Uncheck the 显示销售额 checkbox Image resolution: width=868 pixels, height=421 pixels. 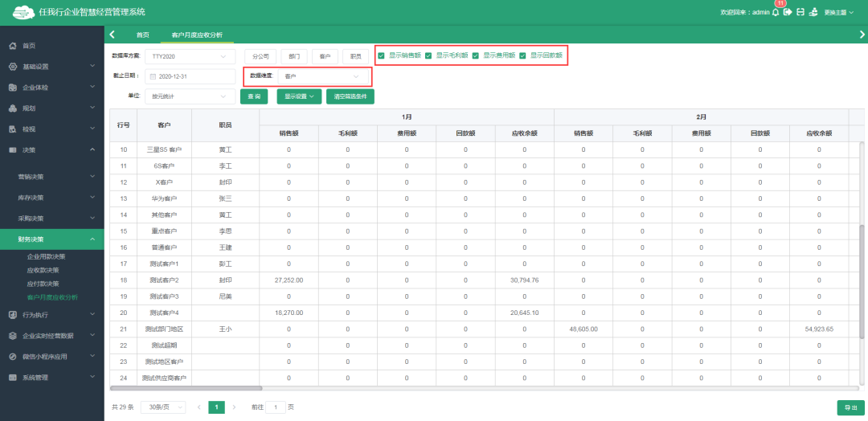[x=381, y=55]
